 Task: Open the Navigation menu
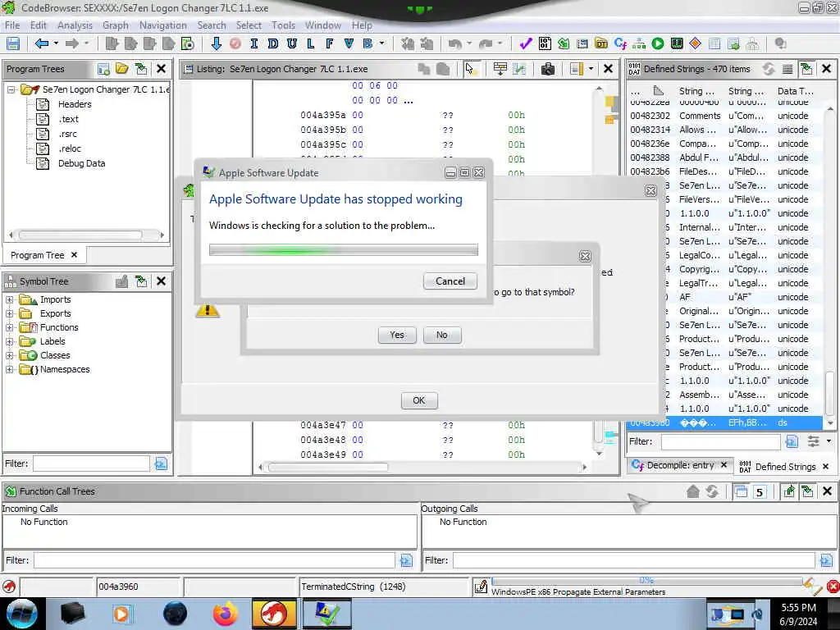[x=163, y=25]
